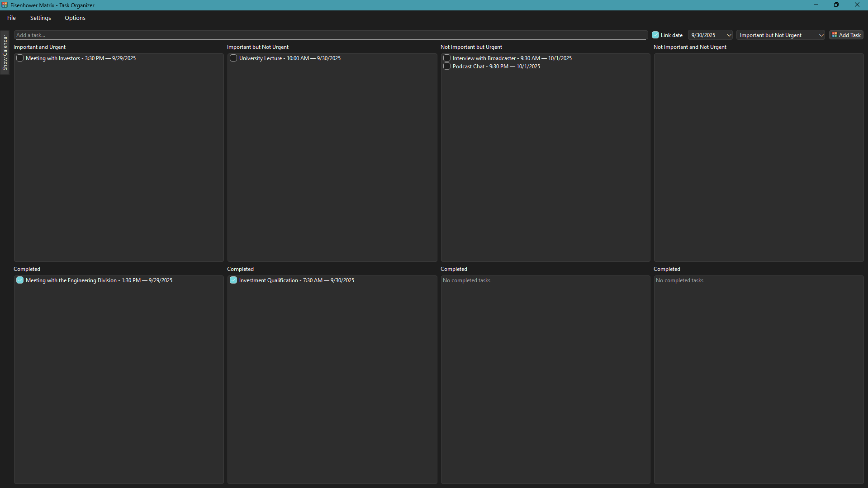868x488 pixels.
Task: Complete the Interview with Broadcaster task
Action: [446, 58]
